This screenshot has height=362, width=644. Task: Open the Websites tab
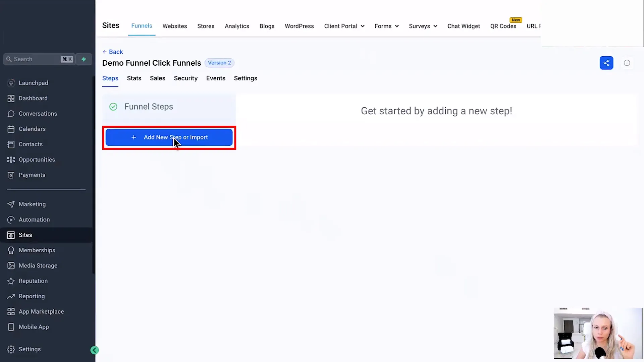175,26
